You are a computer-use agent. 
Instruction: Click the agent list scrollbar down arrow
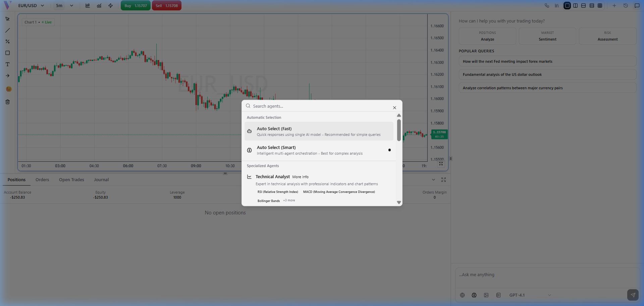coord(399,202)
